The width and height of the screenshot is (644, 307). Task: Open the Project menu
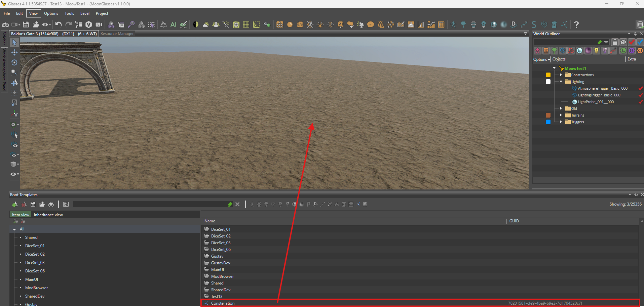[x=102, y=13]
